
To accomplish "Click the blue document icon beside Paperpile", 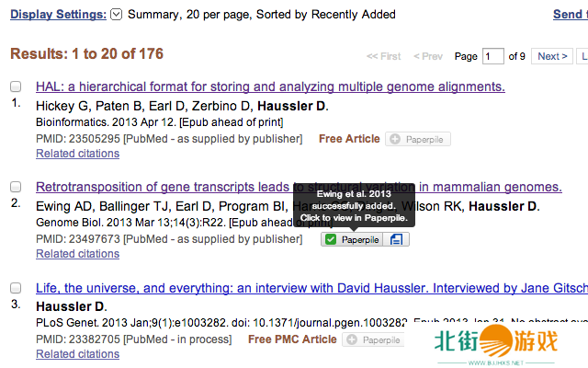I will coord(396,239).
